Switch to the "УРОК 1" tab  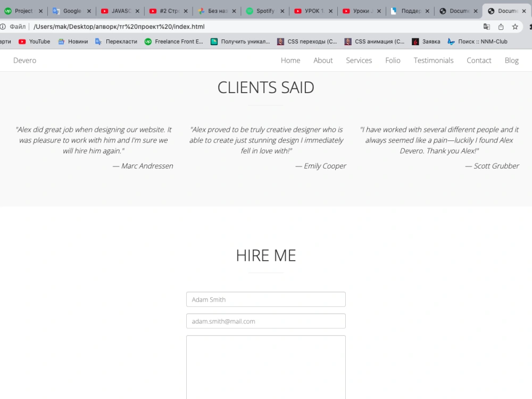tap(311, 10)
